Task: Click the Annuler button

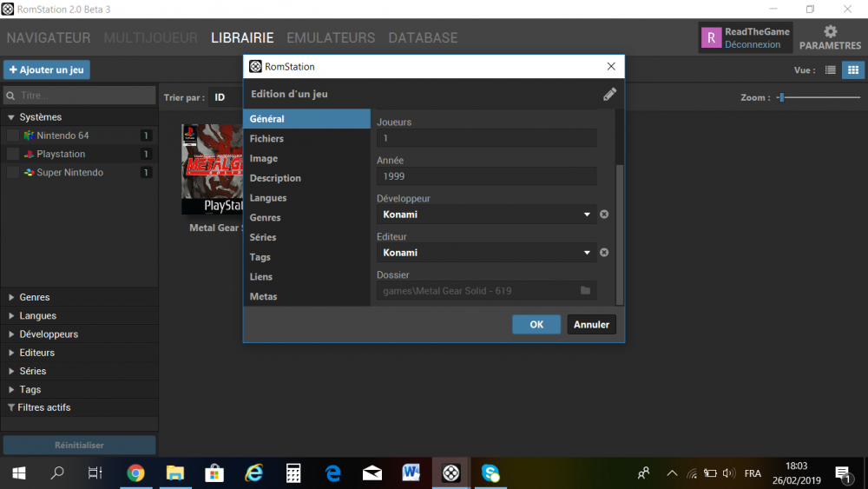Action: coord(592,324)
